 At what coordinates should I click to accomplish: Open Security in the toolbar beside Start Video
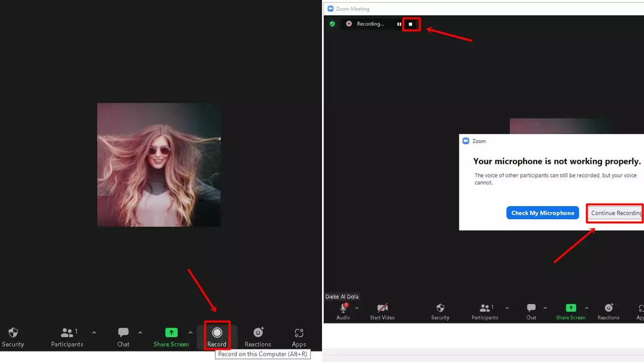(x=440, y=311)
